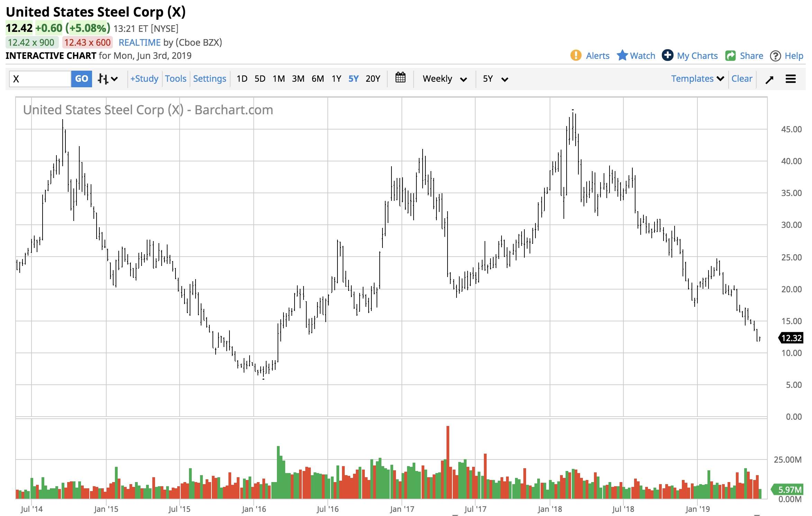Open the hamburger menu icon
812x516 pixels.
click(791, 79)
